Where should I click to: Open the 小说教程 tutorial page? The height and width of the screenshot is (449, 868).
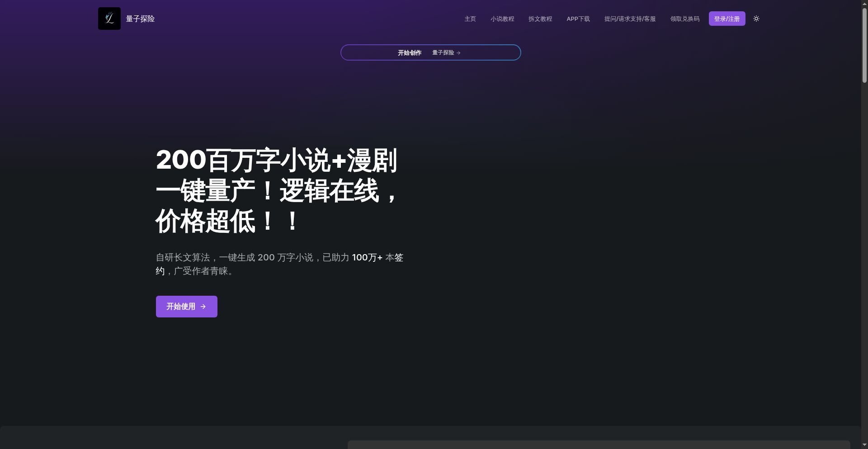coord(502,19)
